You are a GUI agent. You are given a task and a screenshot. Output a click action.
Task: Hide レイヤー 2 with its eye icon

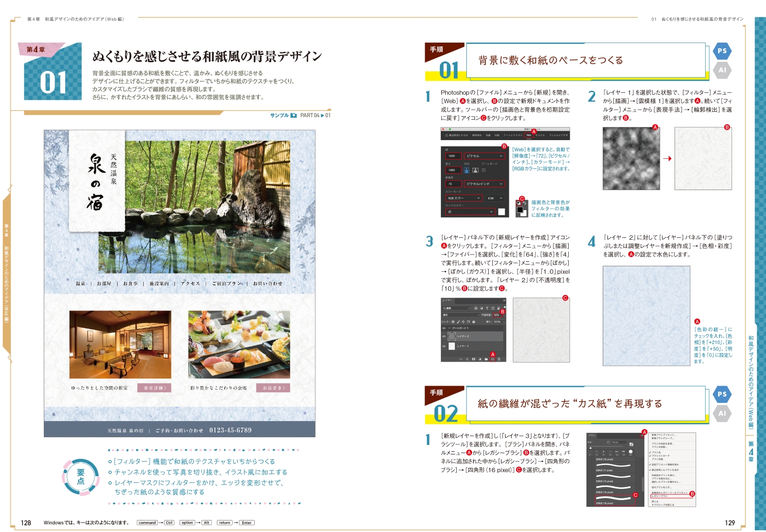(444, 336)
